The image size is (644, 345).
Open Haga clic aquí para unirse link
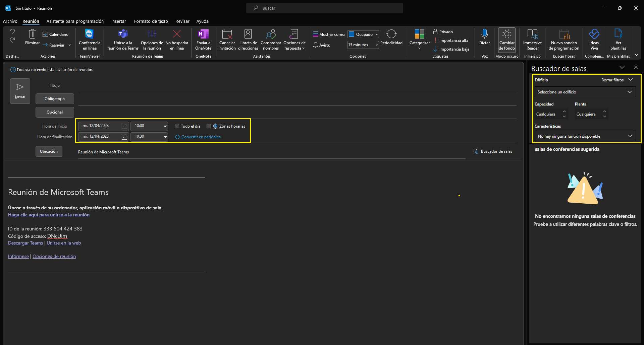(x=49, y=215)
